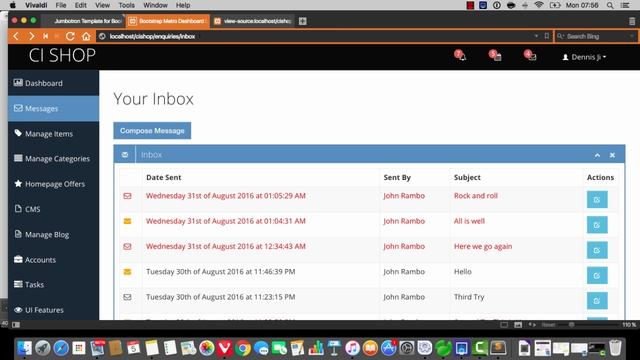Click action button for Hello row
640x360 pixels.
(x=597, y=276)
